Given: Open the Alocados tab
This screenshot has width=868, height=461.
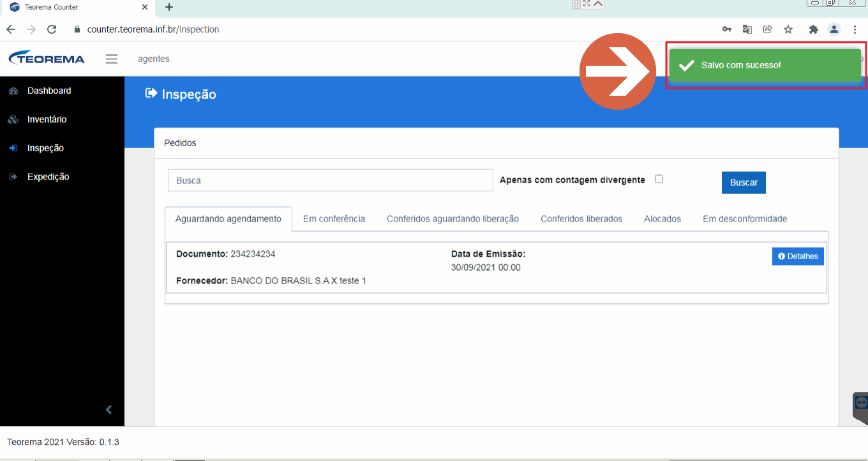Looking at the screenshot, I should click(662, 219).
